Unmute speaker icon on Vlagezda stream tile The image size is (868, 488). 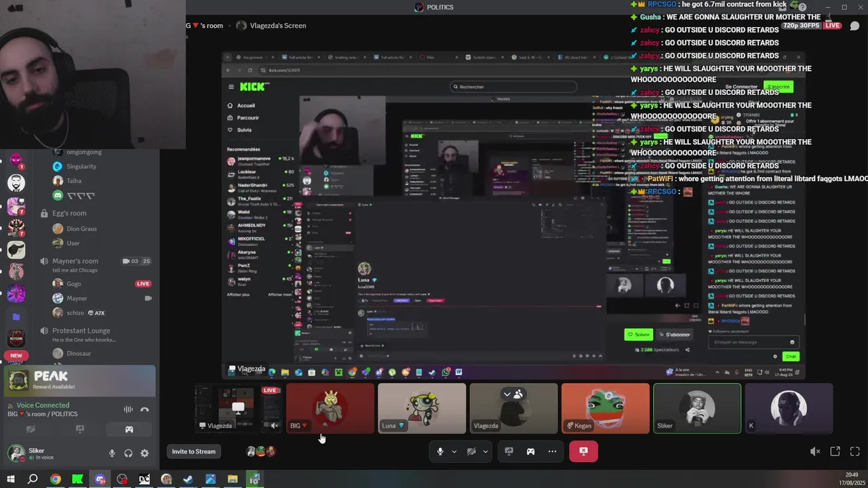pyautogui.click(x=274, y=426)
